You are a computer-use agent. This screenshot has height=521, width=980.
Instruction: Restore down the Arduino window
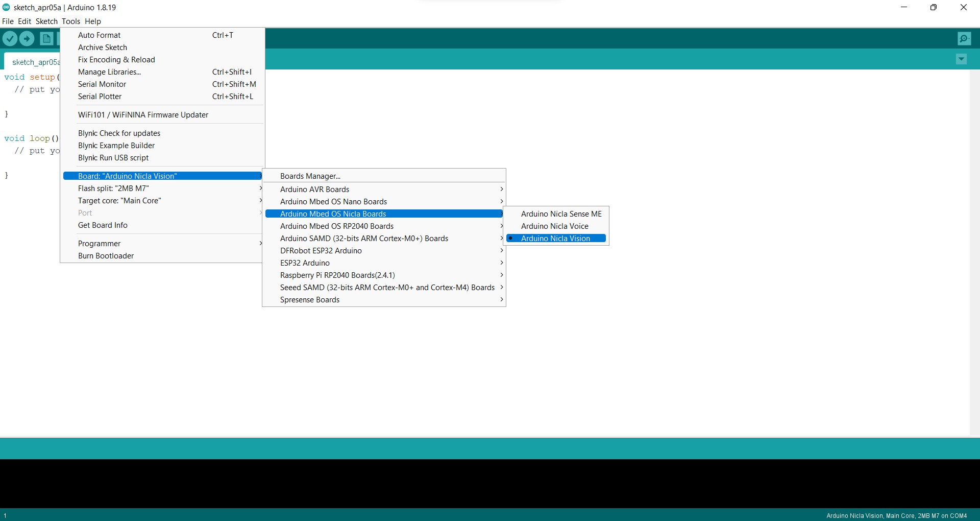point(934,7)
